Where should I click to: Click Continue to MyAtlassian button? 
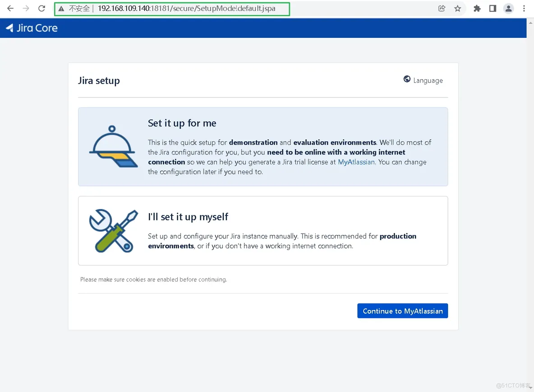click(x=403, y=311)
